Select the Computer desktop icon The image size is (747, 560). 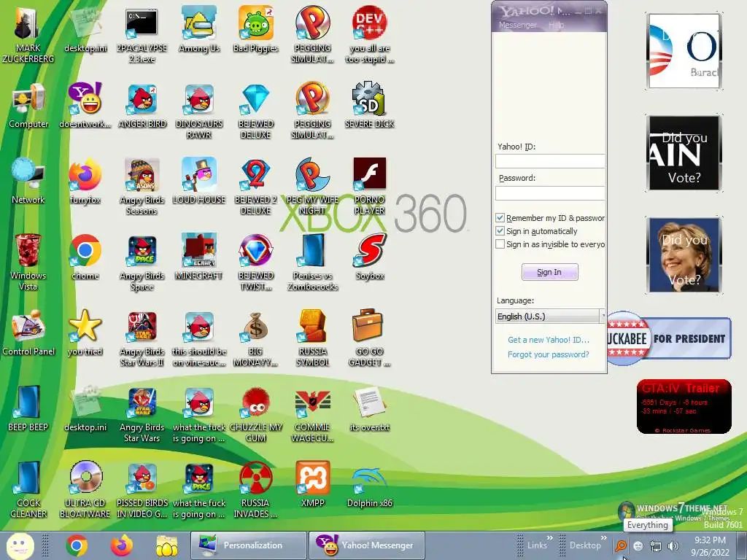(28, 106)
